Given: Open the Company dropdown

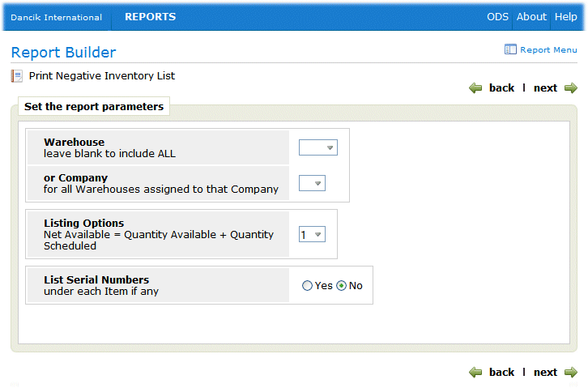Looking at the screenshot, I should coord(312,183).
